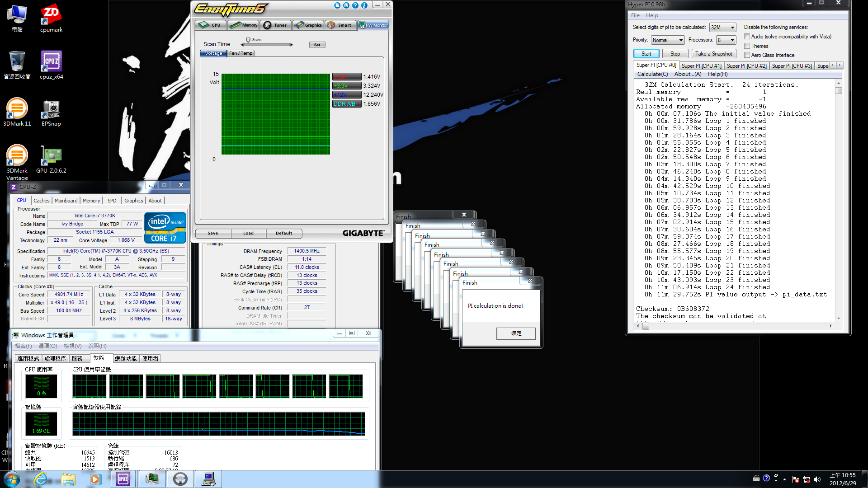Switch to Super PI [CPU #3] tab
This screenshot has height=488, width=868.
tap(792, 66)
